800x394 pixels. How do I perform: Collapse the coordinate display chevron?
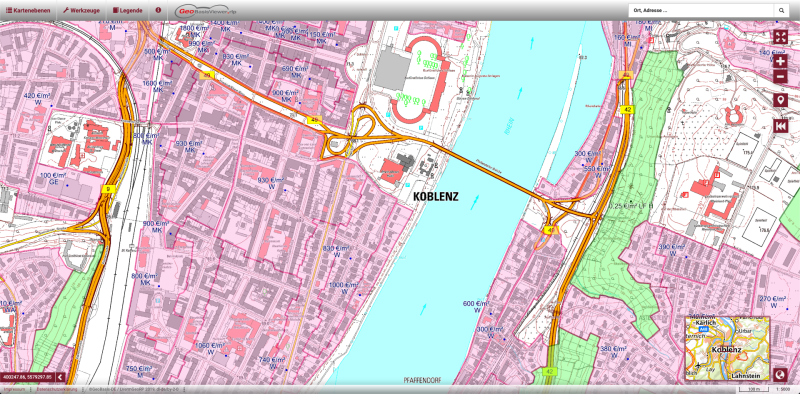coord(60,377)
